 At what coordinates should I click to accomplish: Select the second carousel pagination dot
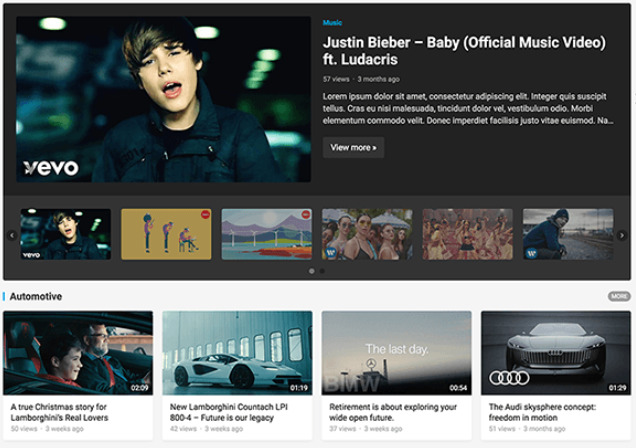pyautogui.click(x=322, y=271)
